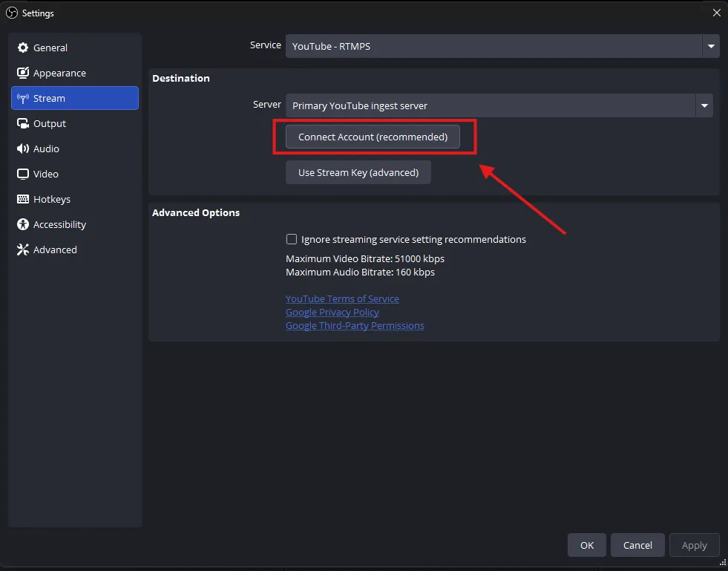
Task: Open Appearance settings via its sidebar icon
Action: point(22,73)
